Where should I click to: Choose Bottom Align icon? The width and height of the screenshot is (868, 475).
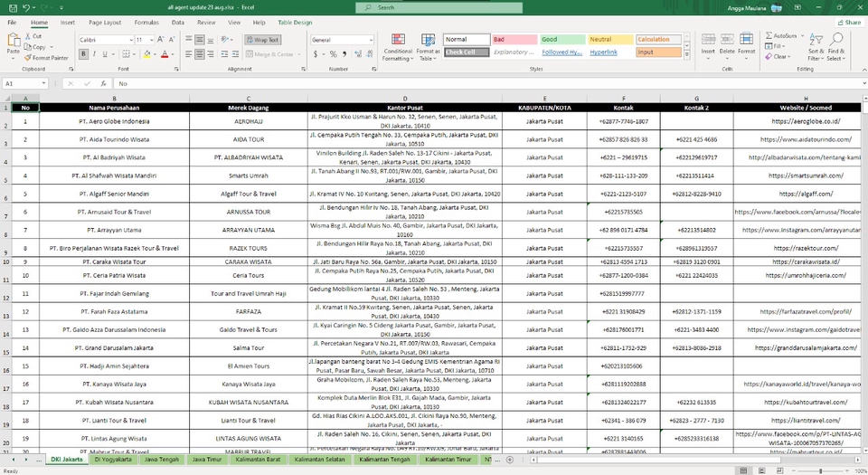211,40
